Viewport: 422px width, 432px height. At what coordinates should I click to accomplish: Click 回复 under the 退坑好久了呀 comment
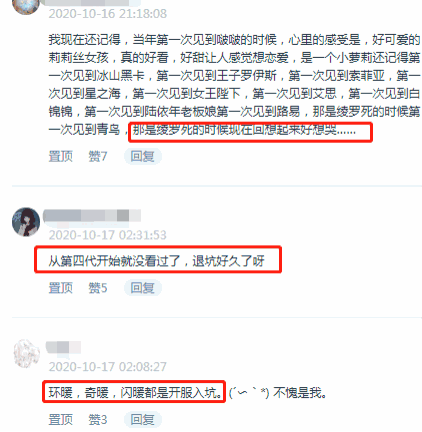point(142,288)
